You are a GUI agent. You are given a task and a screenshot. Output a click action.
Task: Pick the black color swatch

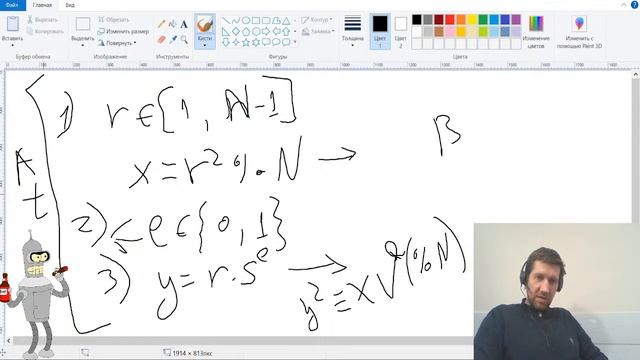click(417, 20)
